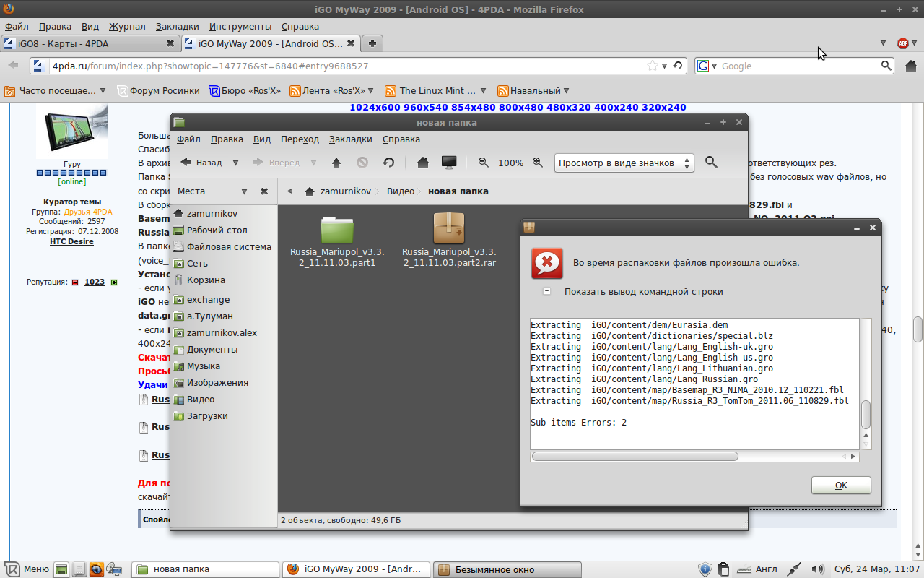Click 'HTC Desire' link in user profile
924x578 pixels.
click(71, 241)
